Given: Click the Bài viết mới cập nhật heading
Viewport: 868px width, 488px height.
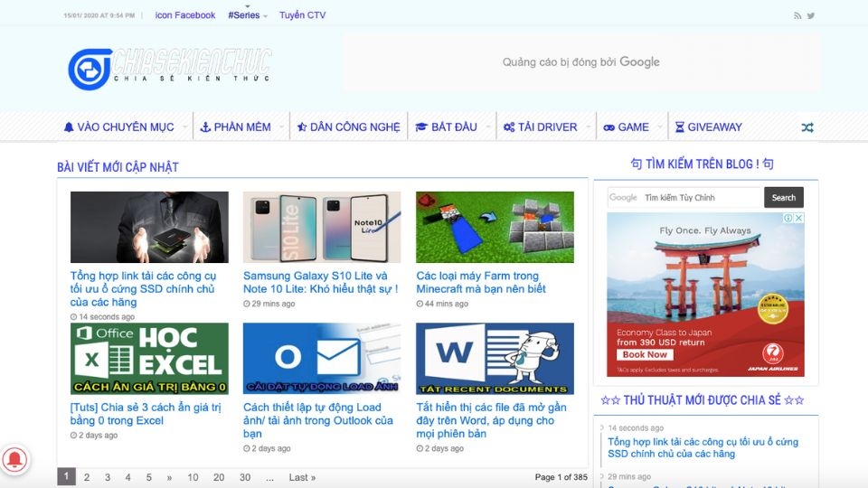Looking at the screenshot, I should click(118, 167).
